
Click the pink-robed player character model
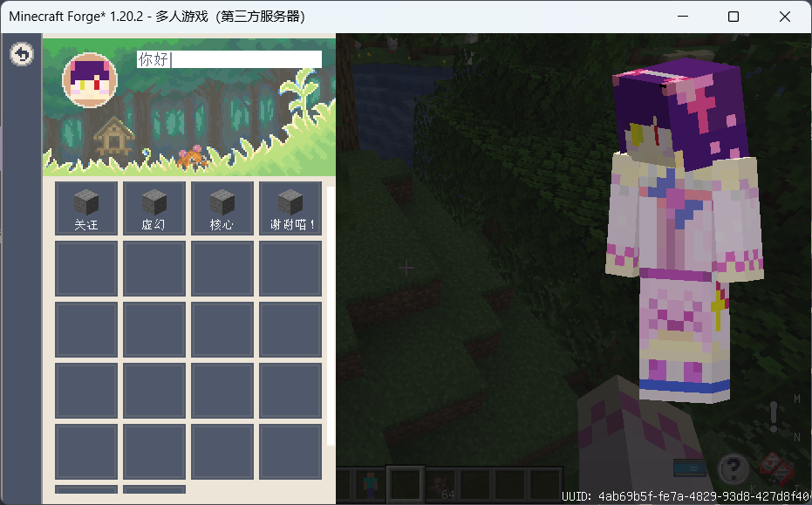[x=686, y=230]
